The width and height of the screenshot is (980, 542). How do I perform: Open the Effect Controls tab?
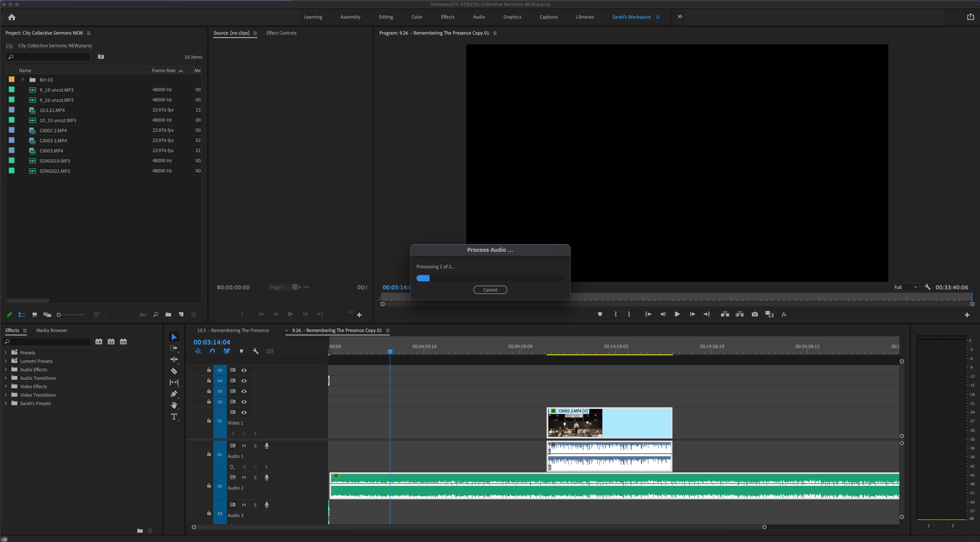pos(281,33)
